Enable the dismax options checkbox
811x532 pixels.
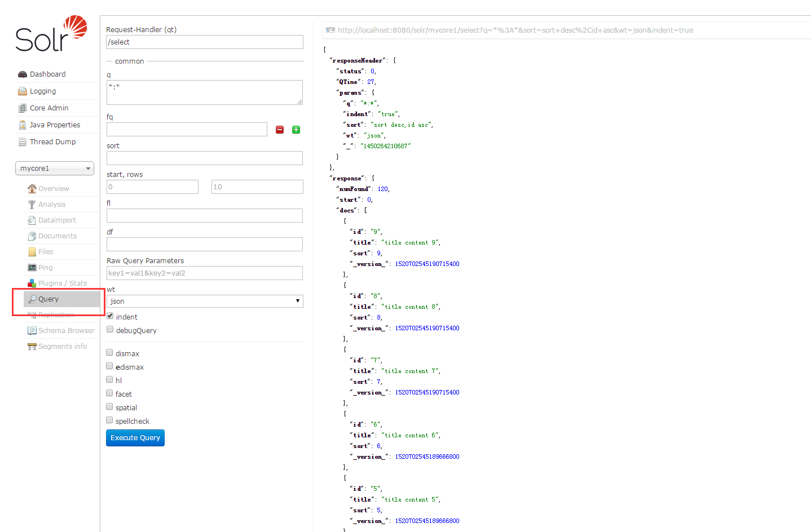click(109, 353)
